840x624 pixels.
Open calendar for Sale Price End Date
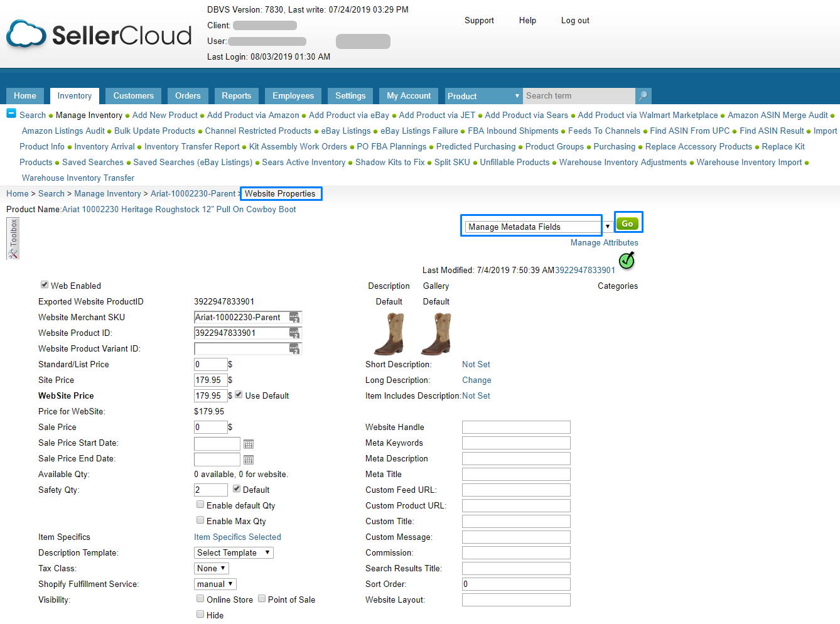click(x=249, y=460)
